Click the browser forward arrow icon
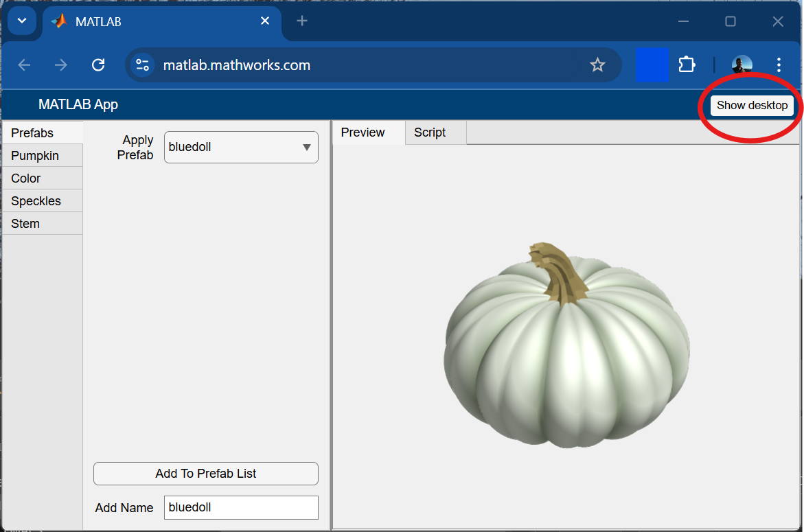Image resolution: width=804 pixels, height=532 pixels. [x=61, y=65]
